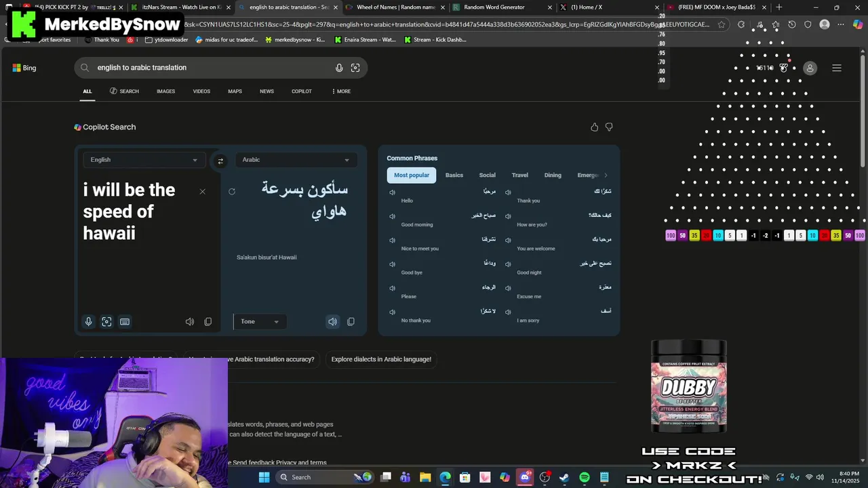Click the browser address bar
The width and height of the screenshot is (868, 488).
click(x=448, y=24)
